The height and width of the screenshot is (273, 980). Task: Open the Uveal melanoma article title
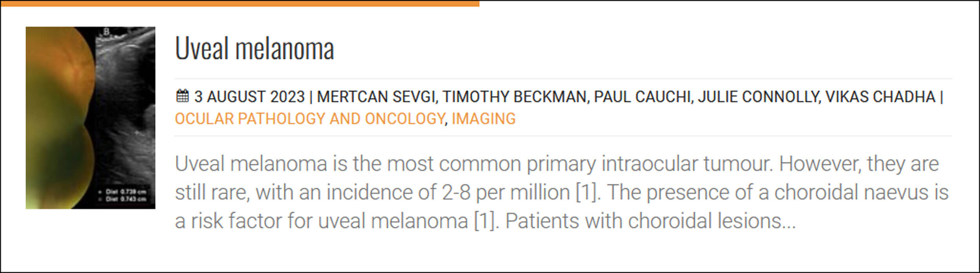[x=254, y=48]
